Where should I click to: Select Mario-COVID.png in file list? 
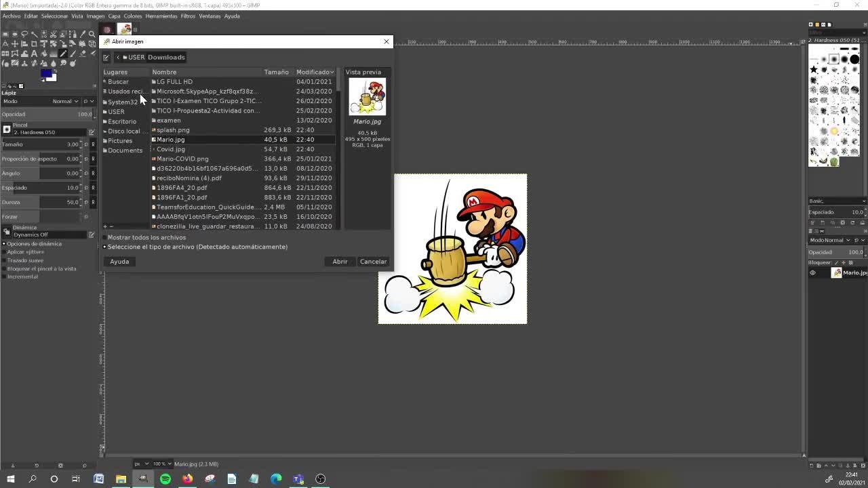pos(243,159)
